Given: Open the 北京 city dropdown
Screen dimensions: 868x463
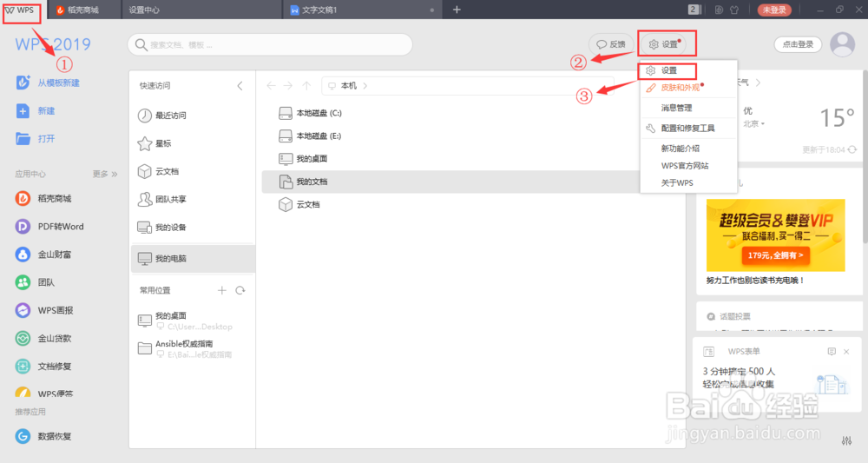Looking at the screenshot, I should 754,123.
